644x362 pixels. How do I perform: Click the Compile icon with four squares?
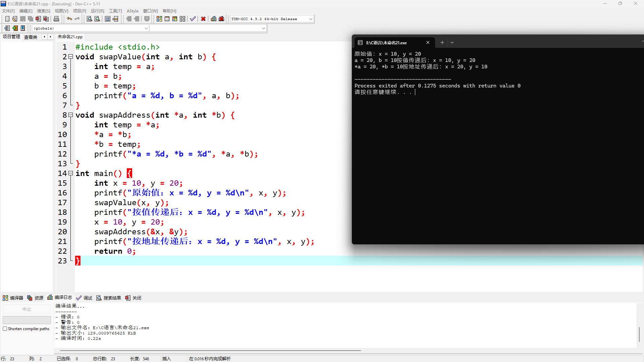pos(159,19)
